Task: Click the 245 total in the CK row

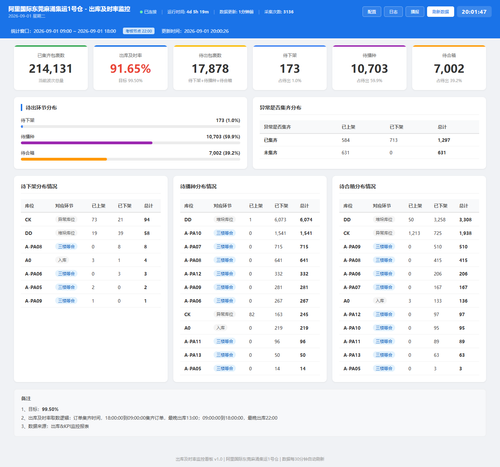Action: (x=304, y=314)
